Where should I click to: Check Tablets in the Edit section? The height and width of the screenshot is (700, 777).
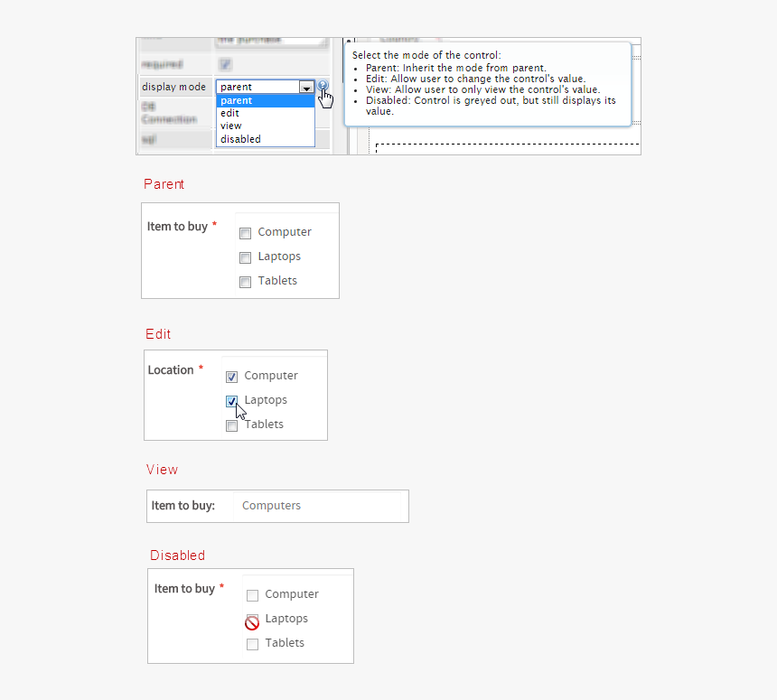point(231,425)
